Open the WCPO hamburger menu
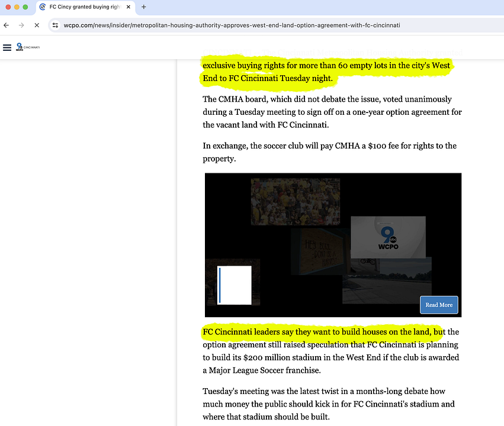Viewport: 504px width, 426px height. pos(7,47)
